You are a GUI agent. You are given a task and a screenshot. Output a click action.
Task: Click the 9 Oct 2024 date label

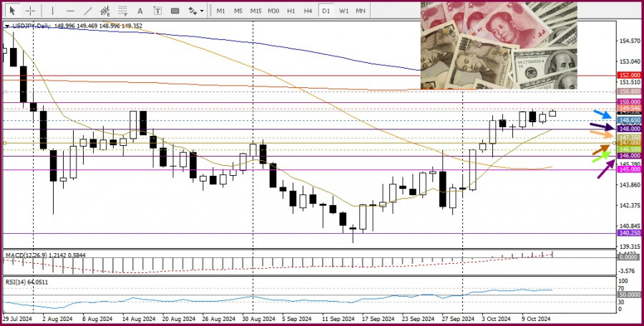[536, 319]
